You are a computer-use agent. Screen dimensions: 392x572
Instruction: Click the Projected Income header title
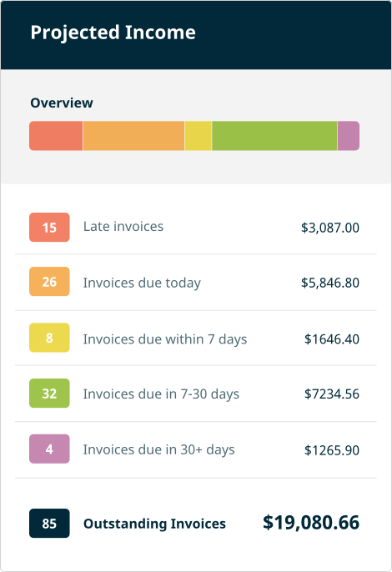coord(113,33)
